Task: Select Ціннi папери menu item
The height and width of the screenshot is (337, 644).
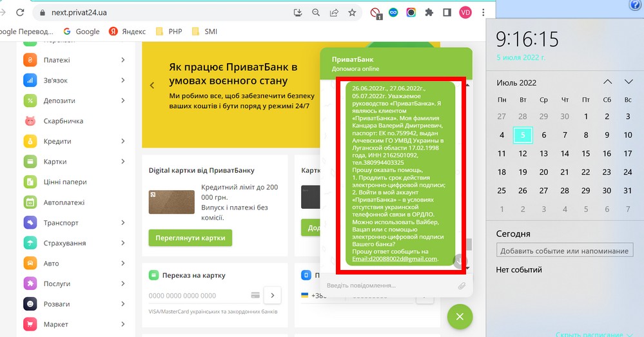Action: click(x=65, y=182)
